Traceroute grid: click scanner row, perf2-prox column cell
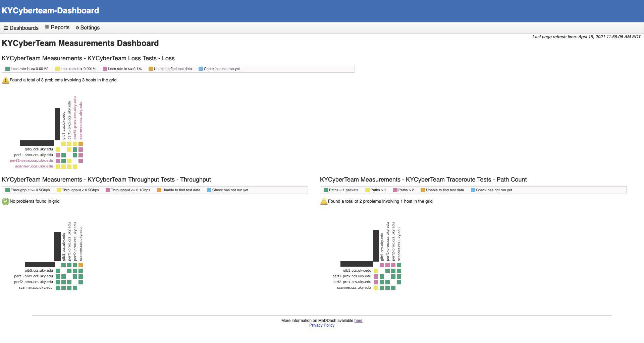 pos(393,288)
